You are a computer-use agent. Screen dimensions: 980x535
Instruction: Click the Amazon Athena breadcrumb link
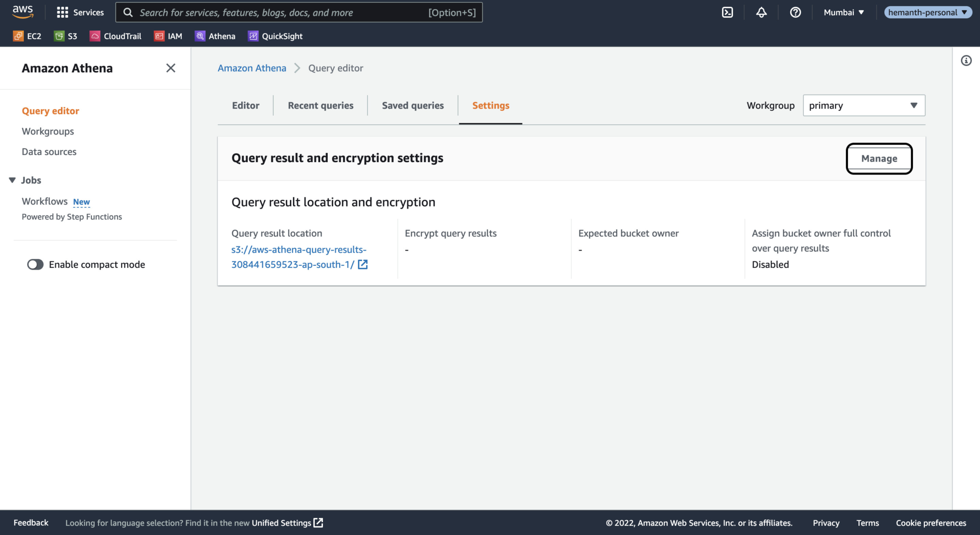pyautogui.click(x=252, y=68)
